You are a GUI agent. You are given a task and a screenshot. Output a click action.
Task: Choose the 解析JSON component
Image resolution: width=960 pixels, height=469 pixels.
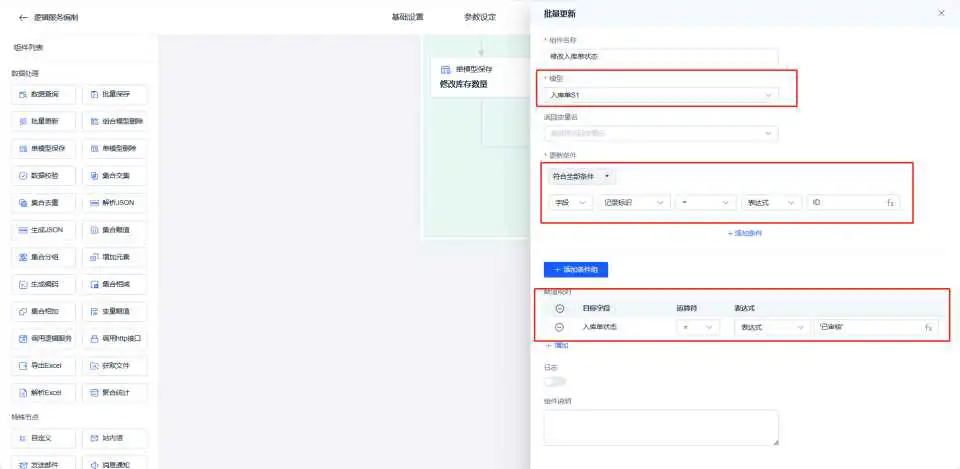point(114,203)
